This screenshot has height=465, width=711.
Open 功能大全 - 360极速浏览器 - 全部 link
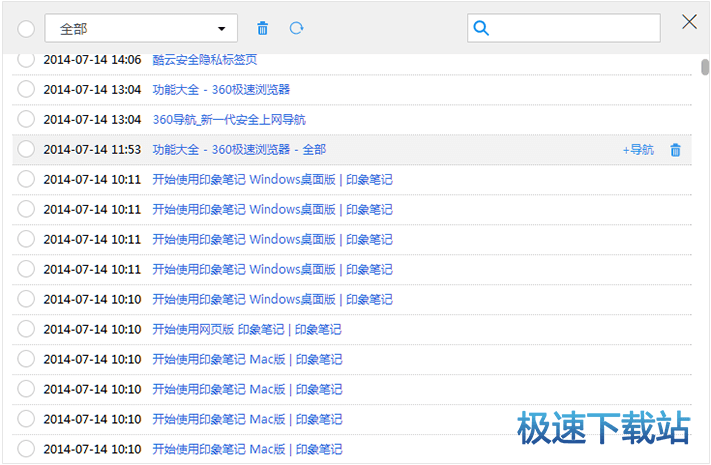(x=239, y=149)
